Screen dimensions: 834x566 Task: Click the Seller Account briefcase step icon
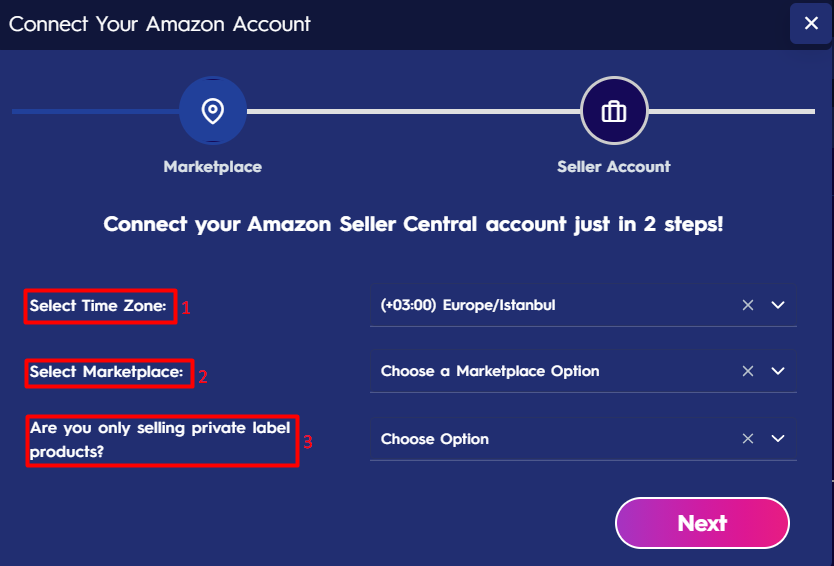(x=614, y=111)
